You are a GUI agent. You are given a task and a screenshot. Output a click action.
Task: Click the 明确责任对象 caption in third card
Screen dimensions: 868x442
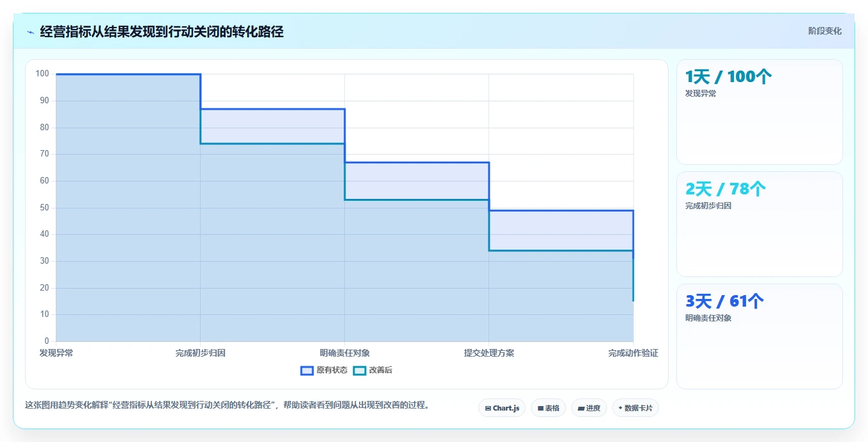click(708, 318)
